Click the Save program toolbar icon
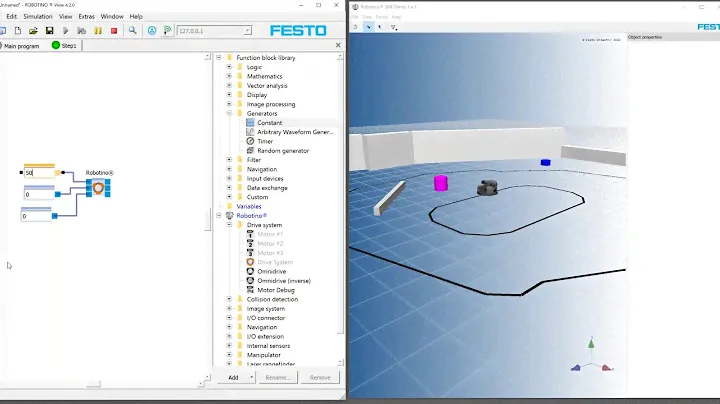The image size is (720, 404). [49, 31]
